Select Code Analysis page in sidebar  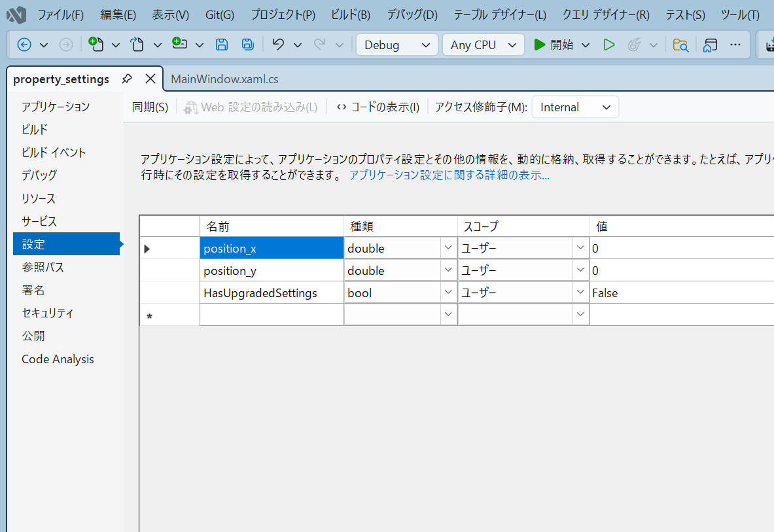coord(58,359)
